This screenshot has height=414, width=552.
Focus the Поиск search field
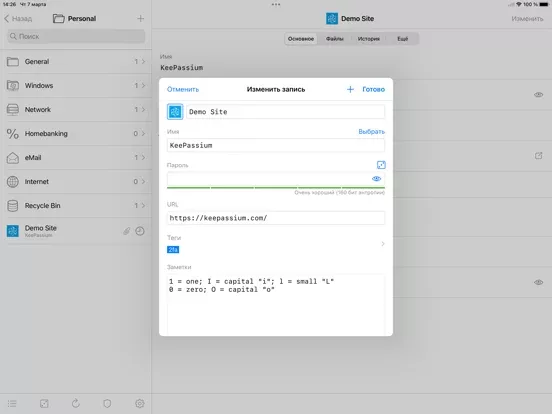pyautogui.click(x=76, y=36)
